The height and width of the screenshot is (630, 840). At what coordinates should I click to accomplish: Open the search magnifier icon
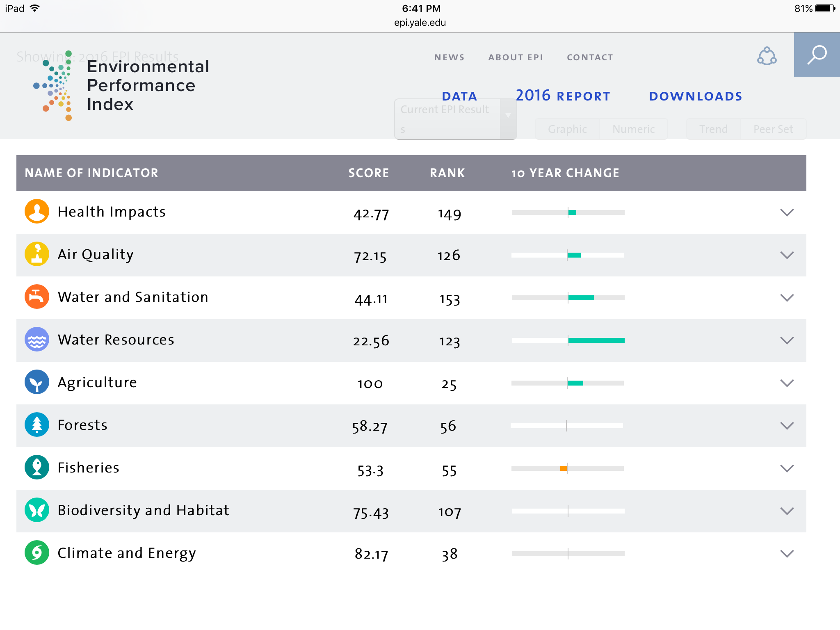point(817,55)
